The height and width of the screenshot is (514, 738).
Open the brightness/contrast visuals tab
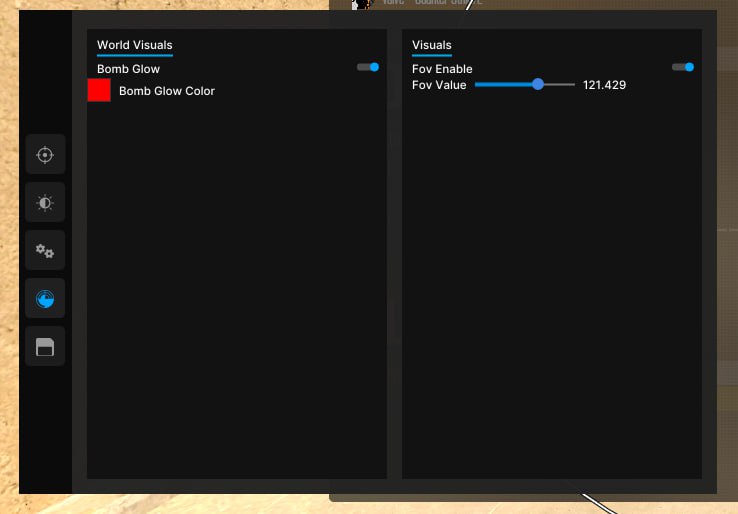45,203
